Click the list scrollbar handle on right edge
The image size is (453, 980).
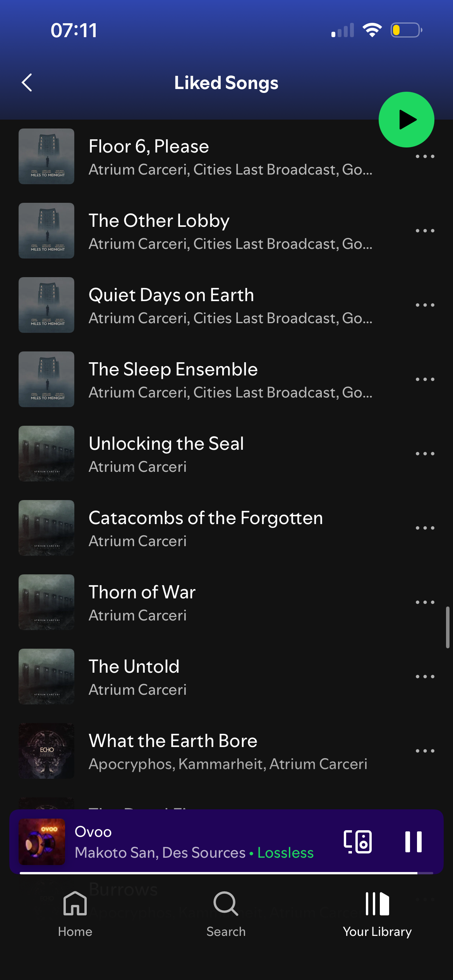448,627
